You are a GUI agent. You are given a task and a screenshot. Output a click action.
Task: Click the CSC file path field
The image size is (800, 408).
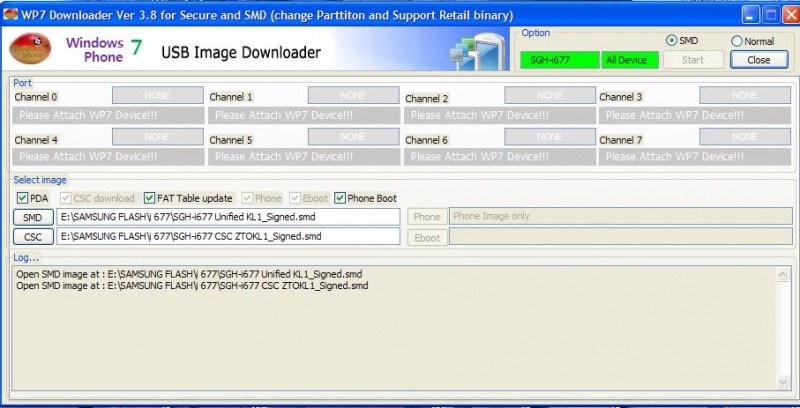click(228, 236)
